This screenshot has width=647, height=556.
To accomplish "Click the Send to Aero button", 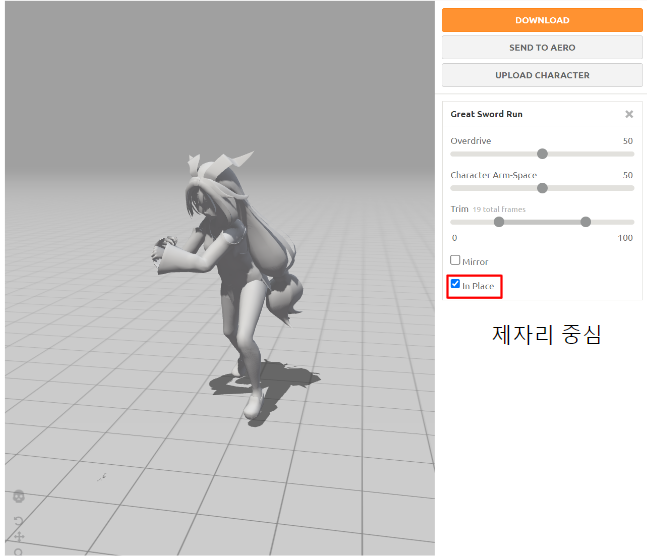I will [x=542, y=47].
